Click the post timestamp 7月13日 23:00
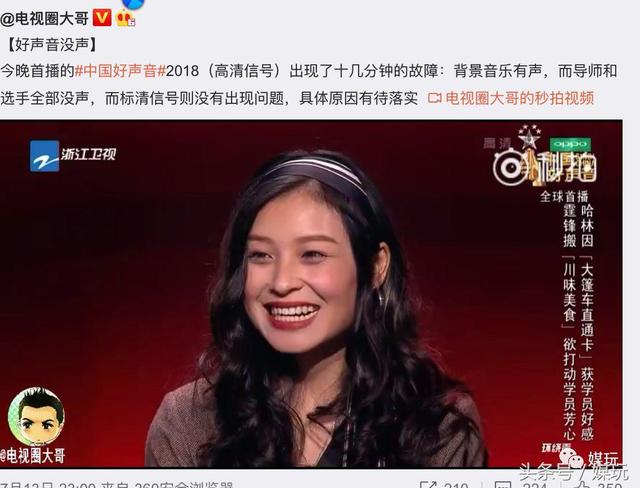Screen dimensions: 640x488 pos(48,485)
